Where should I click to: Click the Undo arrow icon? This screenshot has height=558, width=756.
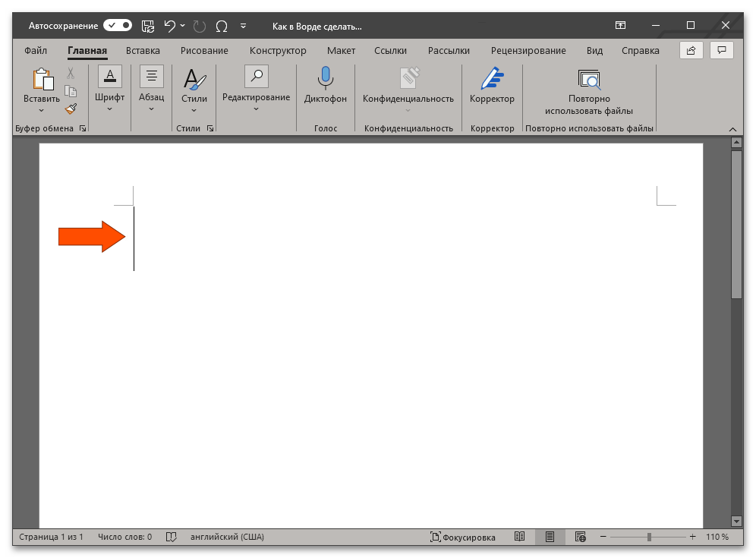[x=170, y=26]
